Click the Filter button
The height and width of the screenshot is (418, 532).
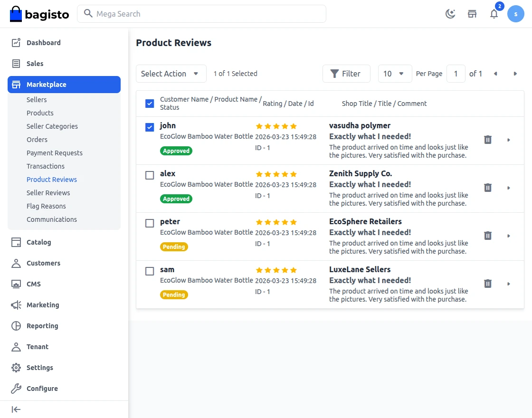click(x=346, y=74)
